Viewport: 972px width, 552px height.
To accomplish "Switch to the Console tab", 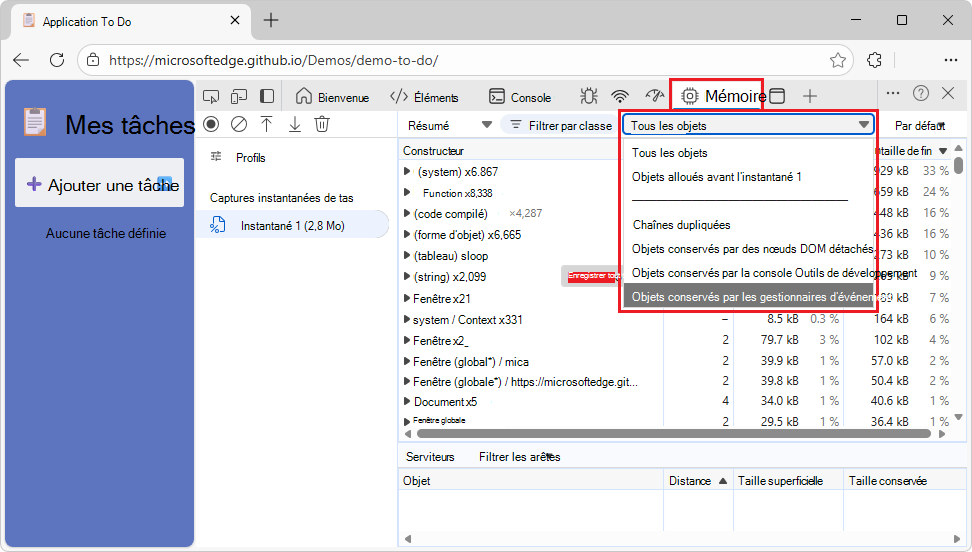I will coord(520,97).
